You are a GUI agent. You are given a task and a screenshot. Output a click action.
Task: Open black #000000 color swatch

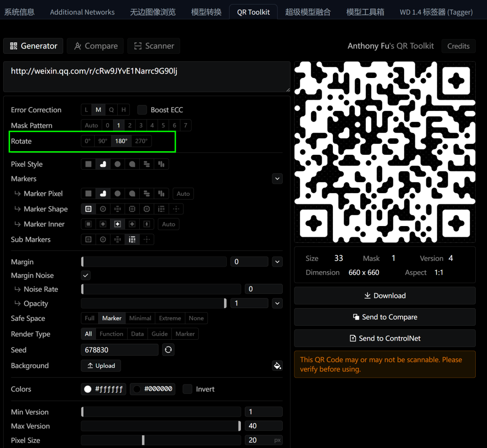click(x=152, y=389)
